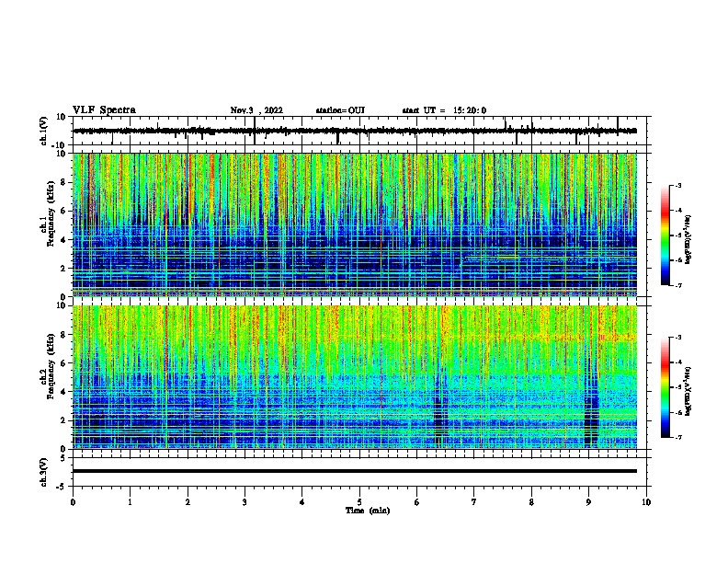Click the "-3" label atop ch.1 color bar
The width and height of the screenshot is (728, 563).
tap(677, 185)
